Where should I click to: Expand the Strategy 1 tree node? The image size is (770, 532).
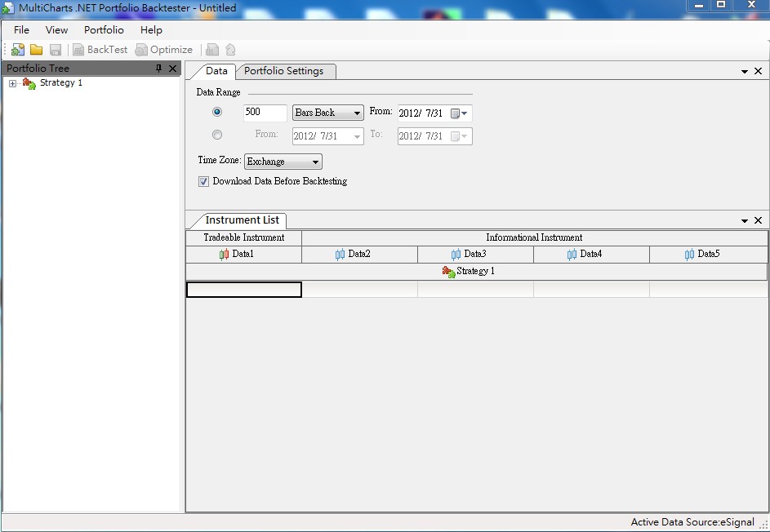(13, 83)
